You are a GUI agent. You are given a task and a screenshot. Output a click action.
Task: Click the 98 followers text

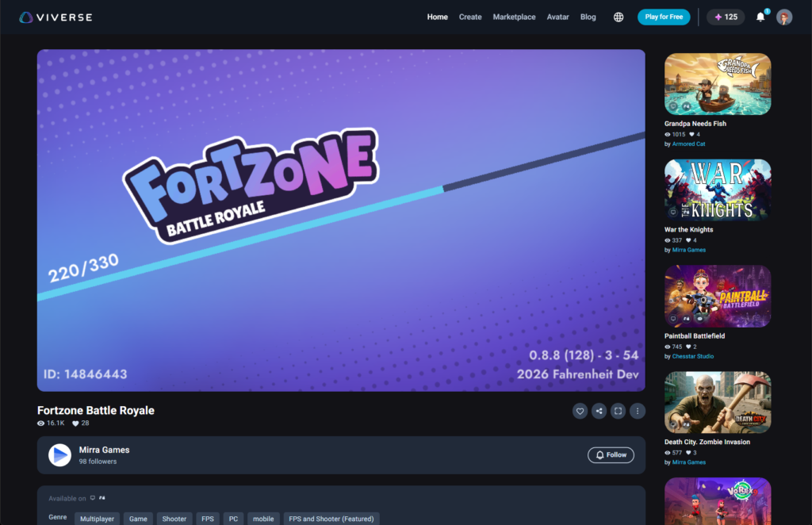98,462
